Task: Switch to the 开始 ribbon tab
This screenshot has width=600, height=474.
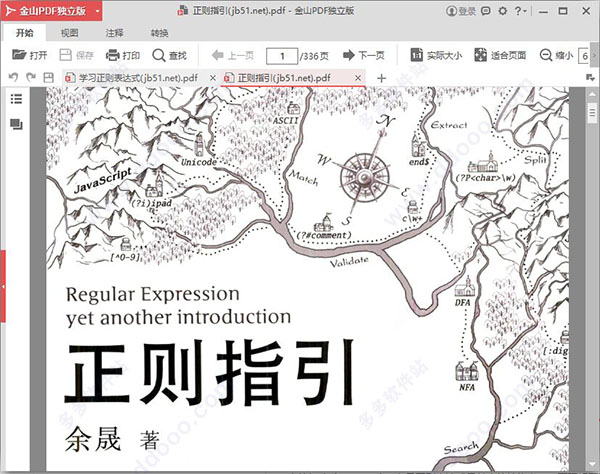Action: tap(24, 33)
